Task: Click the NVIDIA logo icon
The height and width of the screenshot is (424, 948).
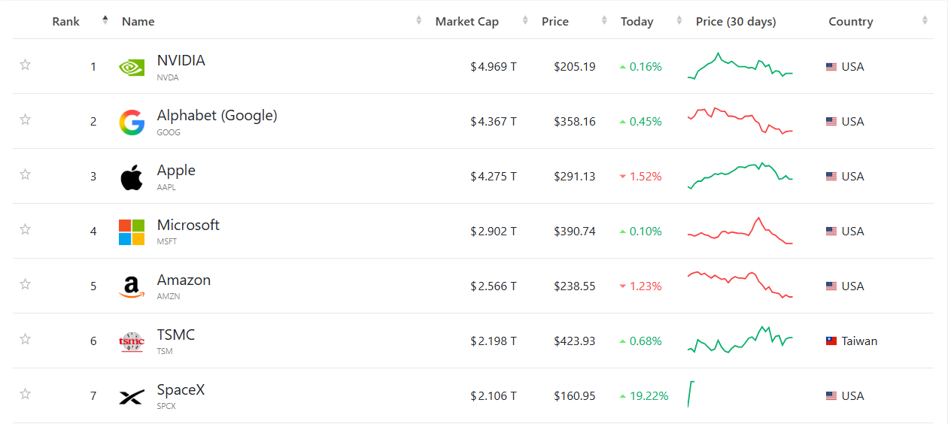Action: 131,67
